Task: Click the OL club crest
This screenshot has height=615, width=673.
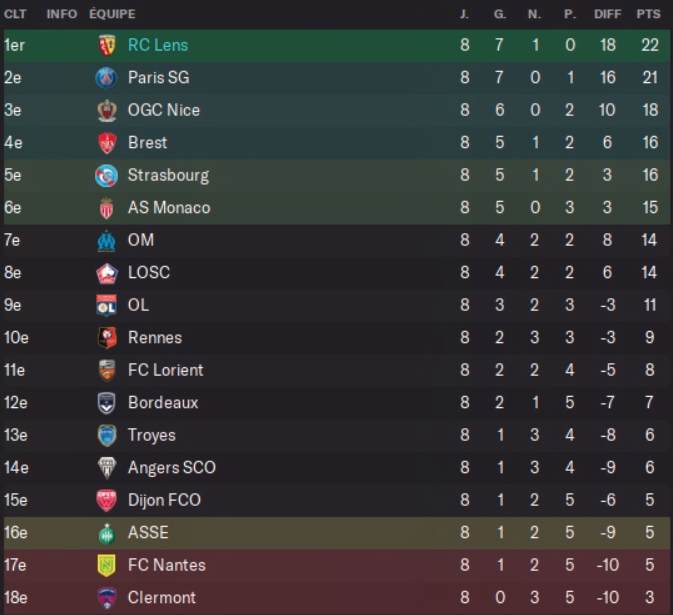Action: tap(106, 305)
